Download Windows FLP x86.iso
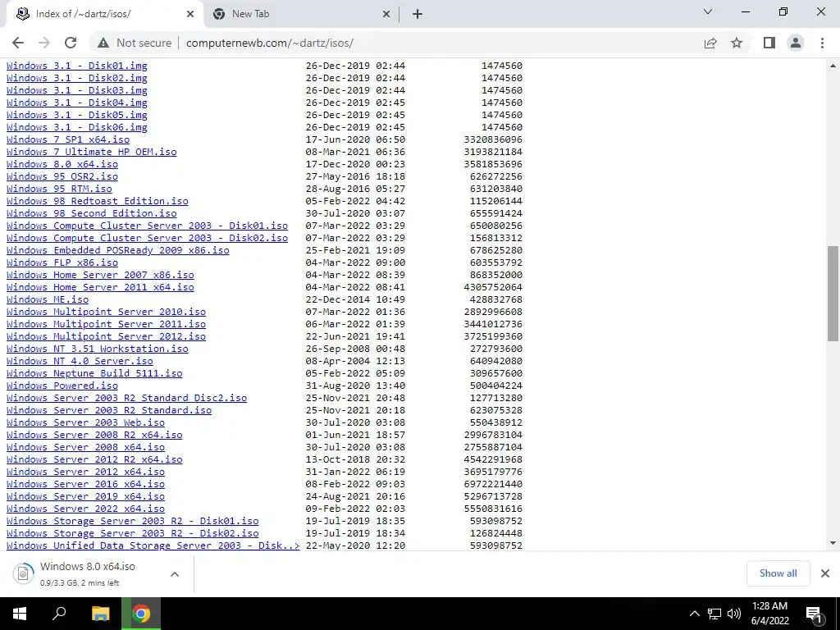Image resolution: width=840 pixels, height=630 pixels. [62, 263]
